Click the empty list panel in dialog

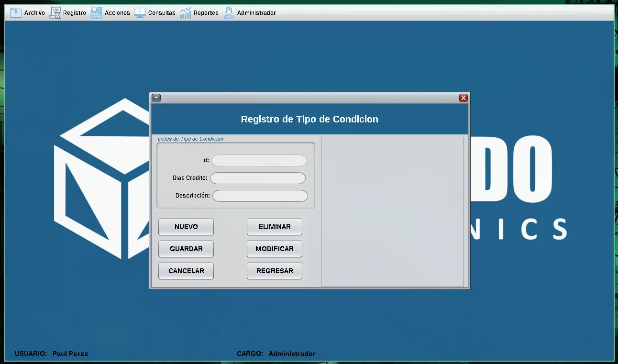(392, 212)
